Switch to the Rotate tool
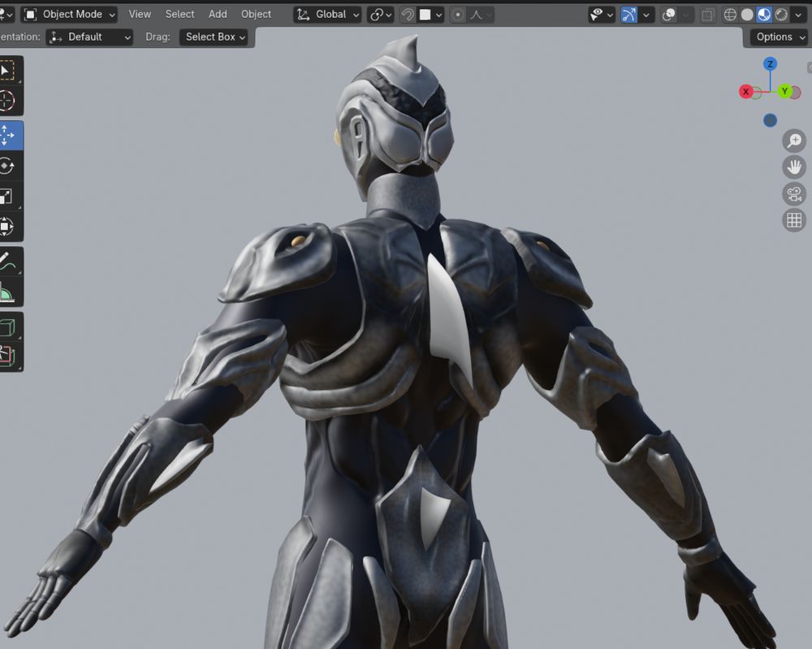This screenshot has height=649, width=812. click(7, 166)
